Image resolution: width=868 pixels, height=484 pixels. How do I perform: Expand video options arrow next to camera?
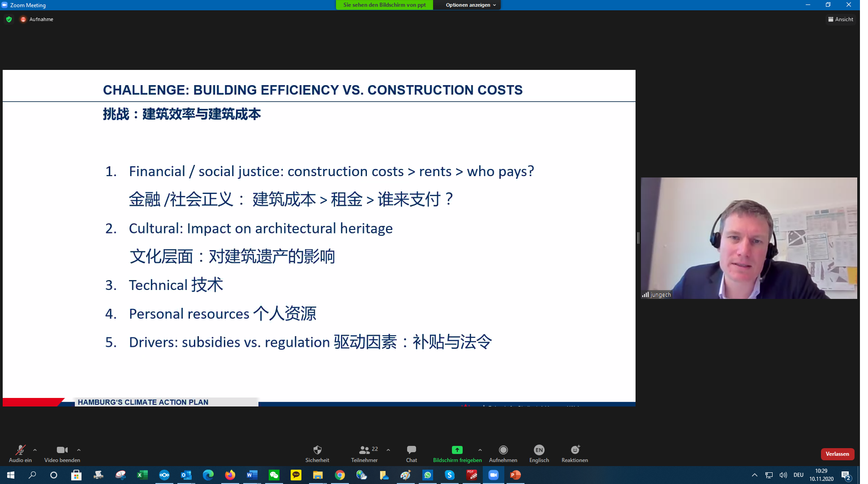pos(79,450)
